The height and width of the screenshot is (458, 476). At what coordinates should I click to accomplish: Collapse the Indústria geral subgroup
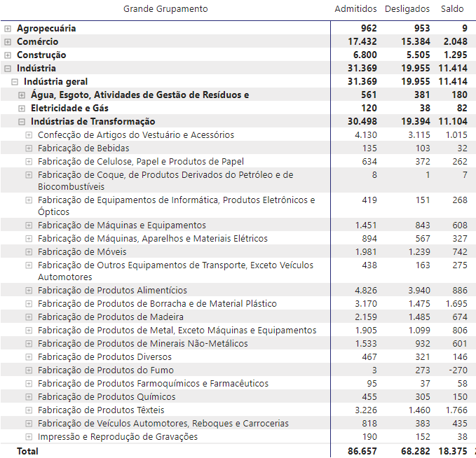click(15, 82)
